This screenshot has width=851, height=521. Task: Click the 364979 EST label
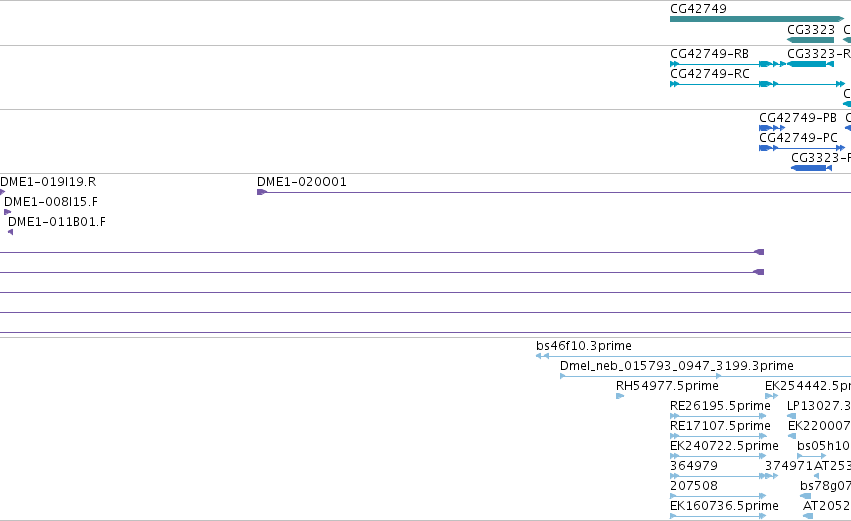[x=694, y=466]
